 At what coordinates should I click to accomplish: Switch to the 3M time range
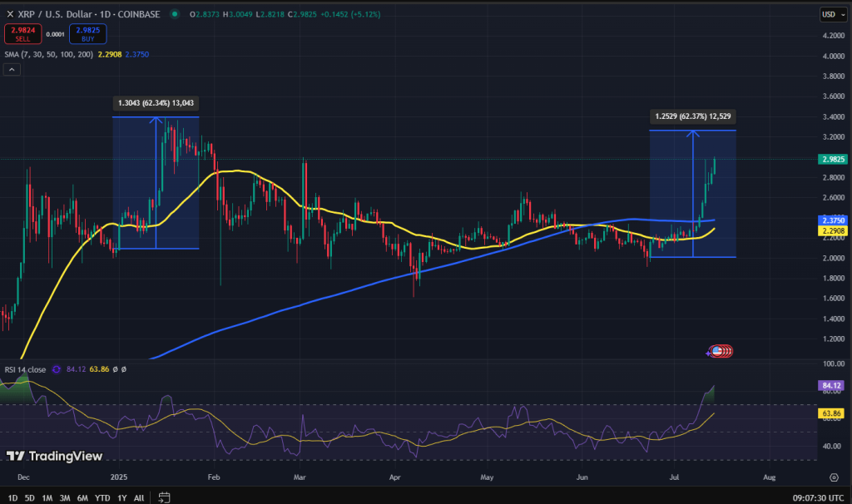click(65, 497)
